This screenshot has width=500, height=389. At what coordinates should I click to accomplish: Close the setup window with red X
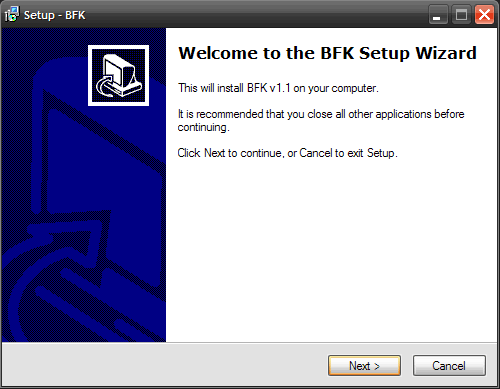point(484,15)
